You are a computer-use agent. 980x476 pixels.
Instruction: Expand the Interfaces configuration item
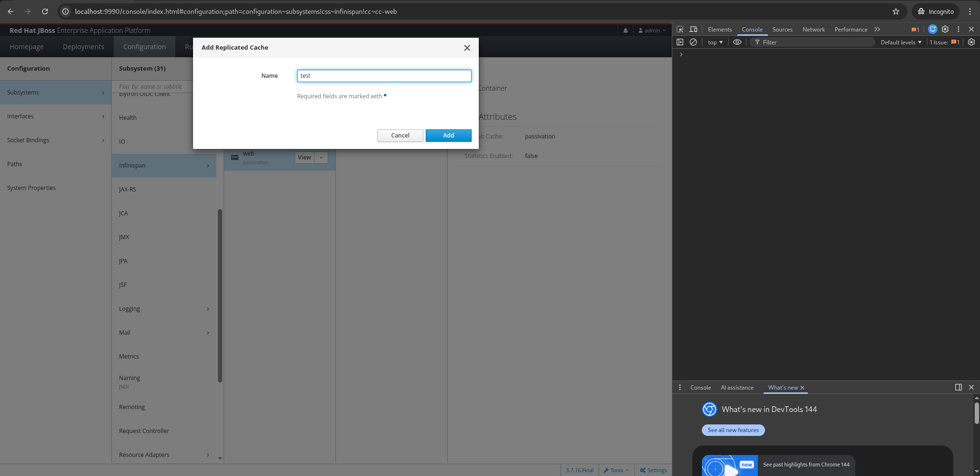tap(55, 116)
